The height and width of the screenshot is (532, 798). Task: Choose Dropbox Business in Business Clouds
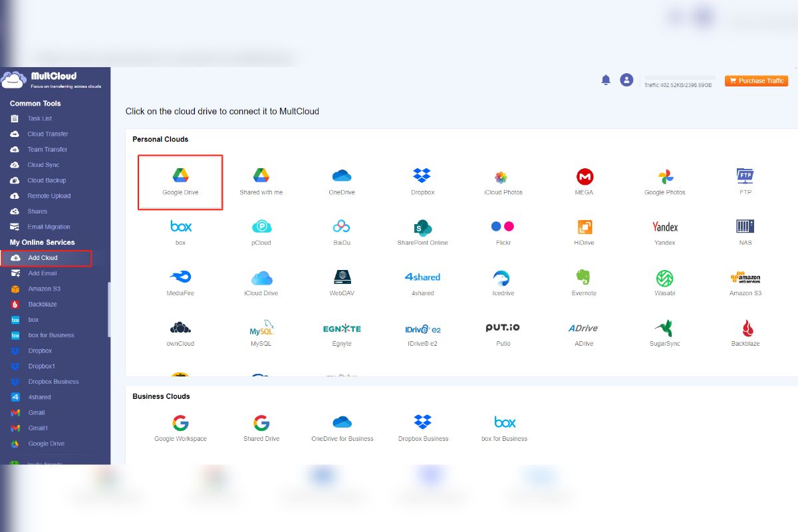point(423,428)
